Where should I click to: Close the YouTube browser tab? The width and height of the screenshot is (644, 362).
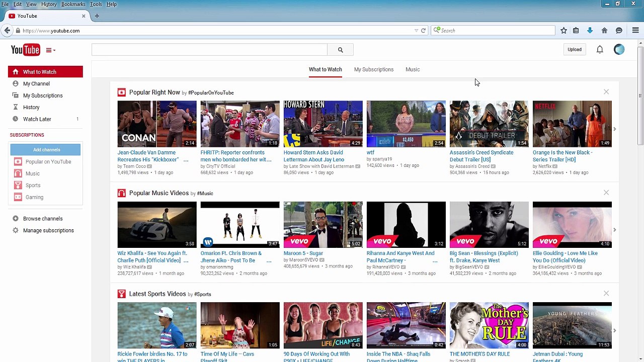click(x=84, y=16)
